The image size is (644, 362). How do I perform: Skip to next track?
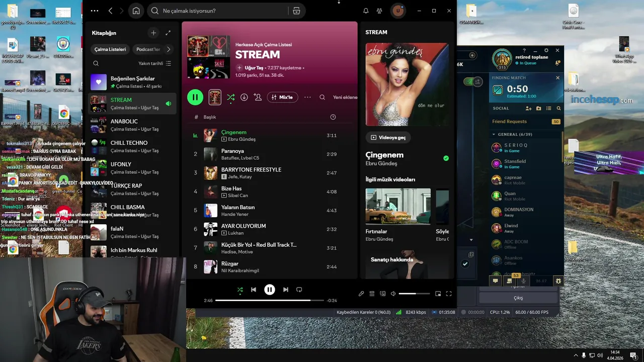coord(285,290)
